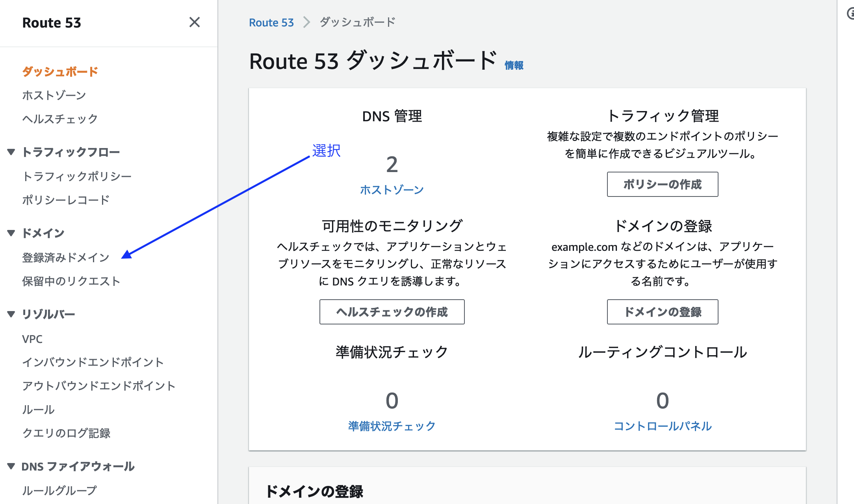Open ルールグループ under DNS ファイアウォール
Viewport: 854px width, 504px height.
tap(58, 490)
